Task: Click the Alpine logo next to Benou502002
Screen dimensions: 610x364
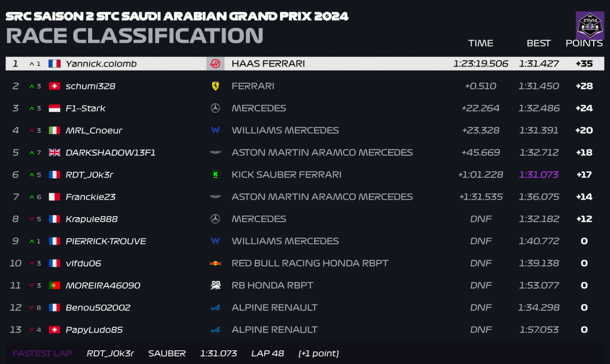Action: pos(215,308)
